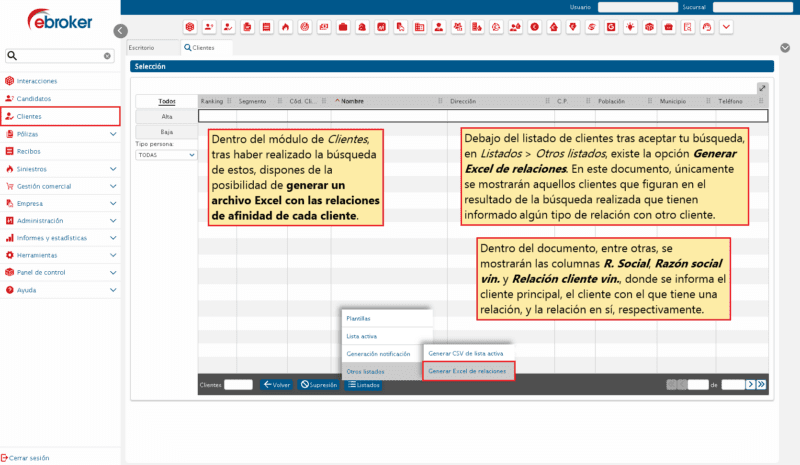Click the table grid icon in top toolbar
This screenshot has width=800, height=465.
click(x=419, y=27)
